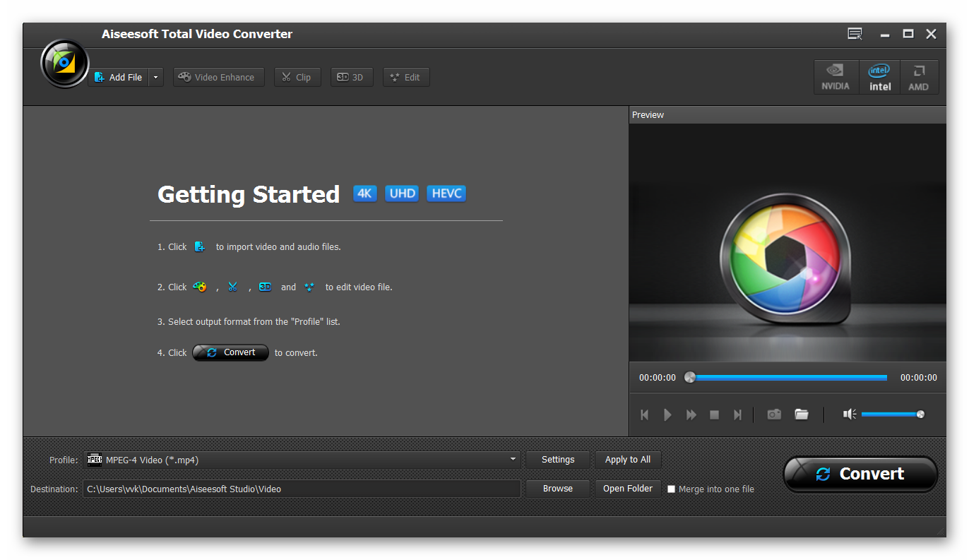Toggle Intel acceleration
Screen dimensions: 969x560
click(879, 77)
